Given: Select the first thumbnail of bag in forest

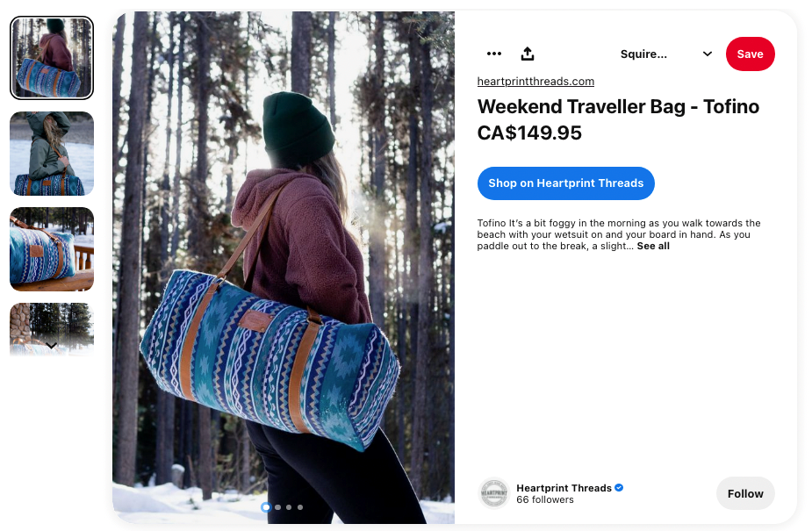Looking at the screenshot, I should [x=52, y=57].
